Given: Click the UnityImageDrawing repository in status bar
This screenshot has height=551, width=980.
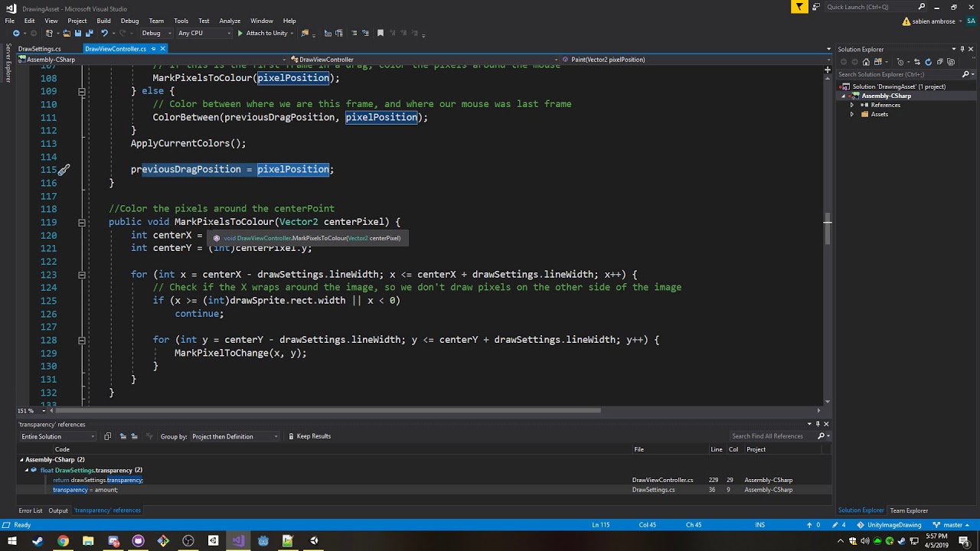Looking at the screenshot, I should (x=888, y=525).
